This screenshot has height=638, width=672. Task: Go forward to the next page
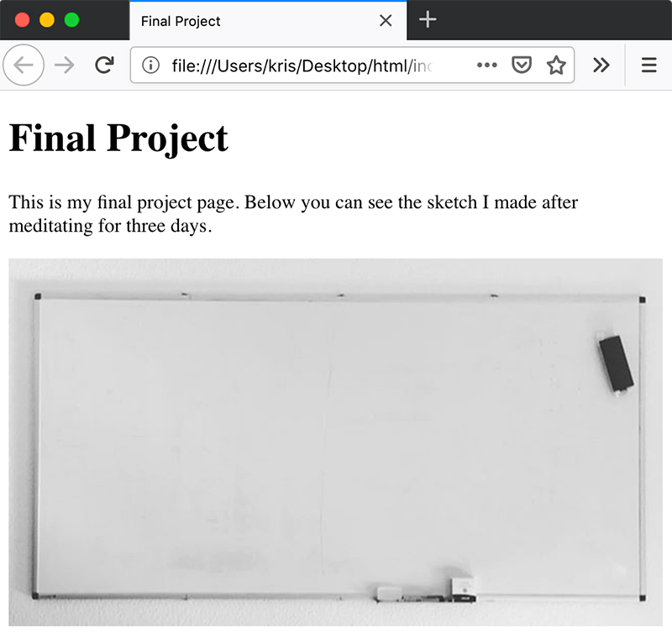coord(64,65)
